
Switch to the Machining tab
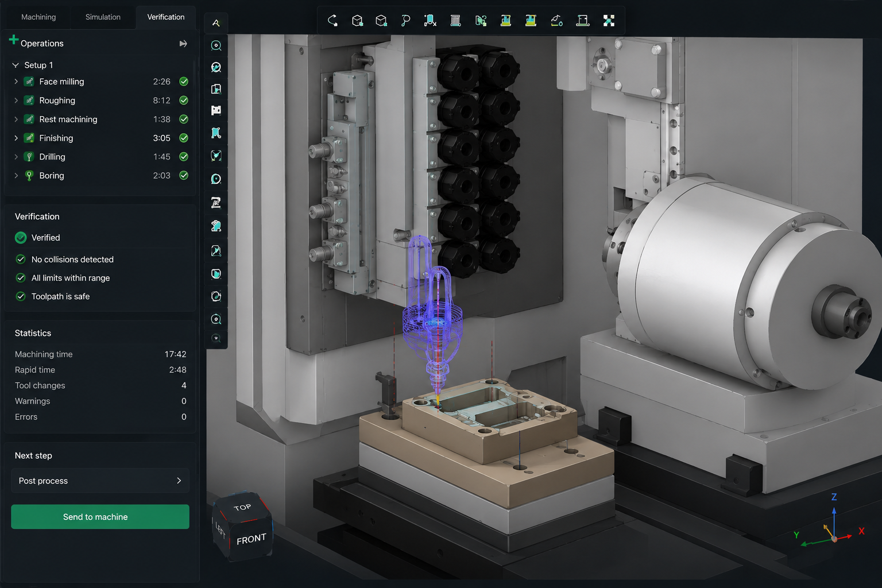click(x=38, y=17)
